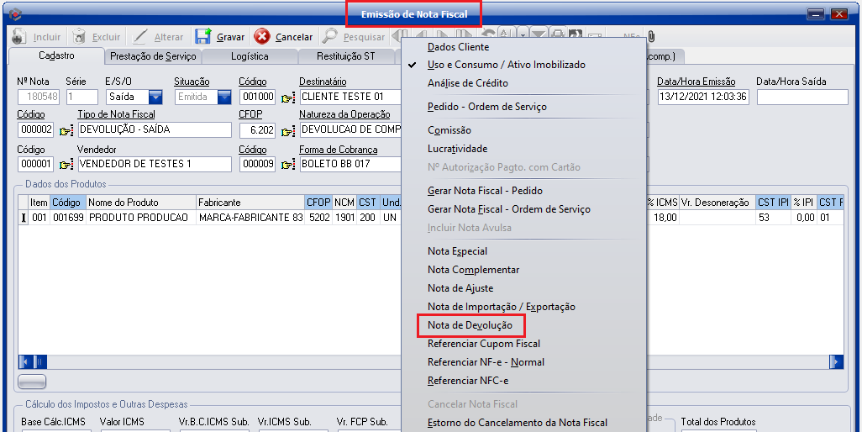
Task: Open lookup icon beside Vendedor code
Action: click(67, 164)
